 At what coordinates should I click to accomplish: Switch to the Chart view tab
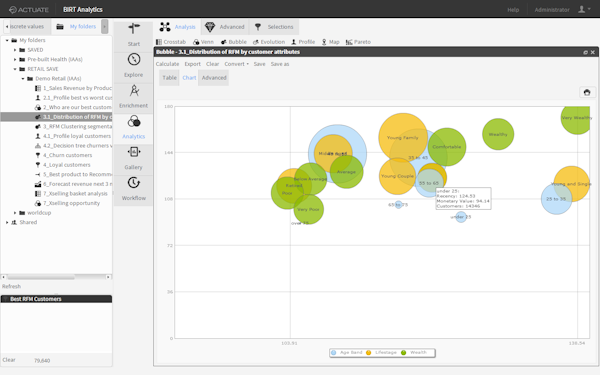click(x=189, y=78)
